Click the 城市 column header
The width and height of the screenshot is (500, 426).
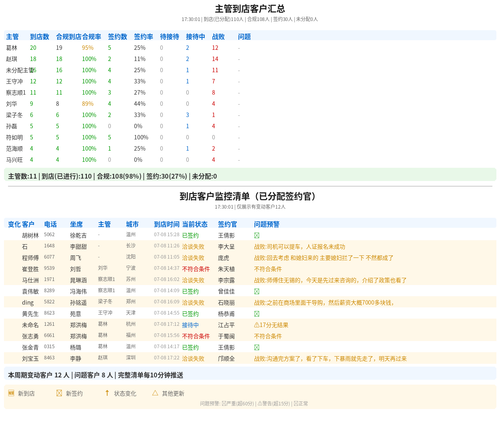pos(132,224)
